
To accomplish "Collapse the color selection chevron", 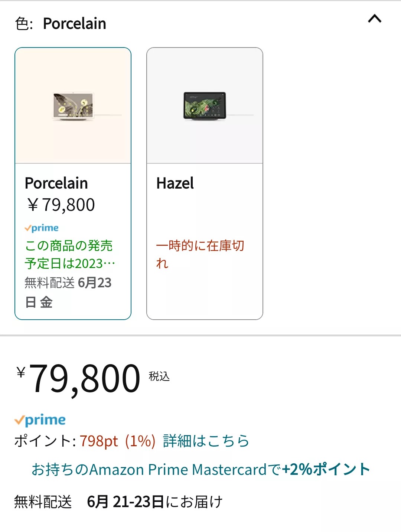I will point(374,19).
